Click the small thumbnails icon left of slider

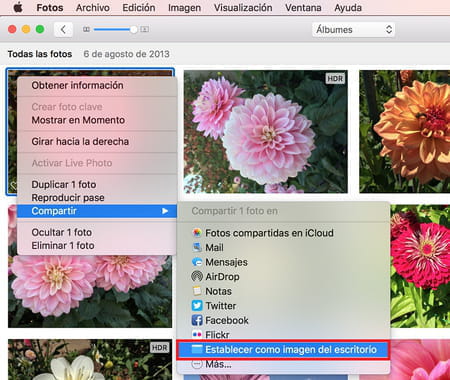pos(86,30)
